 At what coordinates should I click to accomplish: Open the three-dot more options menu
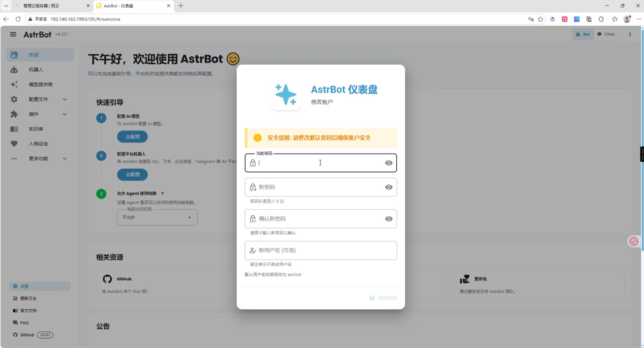[x=630, y=34]
